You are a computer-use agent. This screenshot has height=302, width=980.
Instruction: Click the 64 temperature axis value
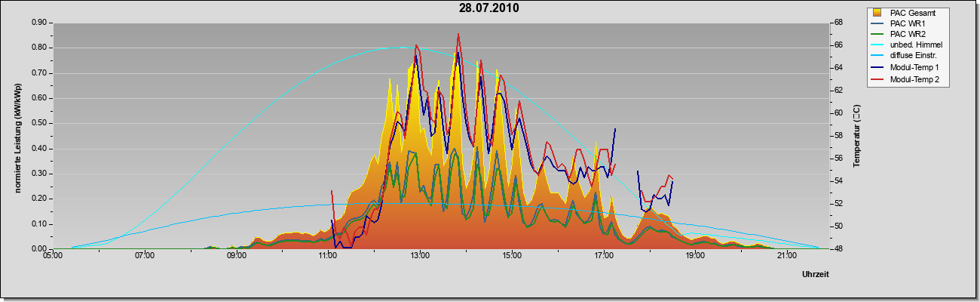(x=838, y=68)
